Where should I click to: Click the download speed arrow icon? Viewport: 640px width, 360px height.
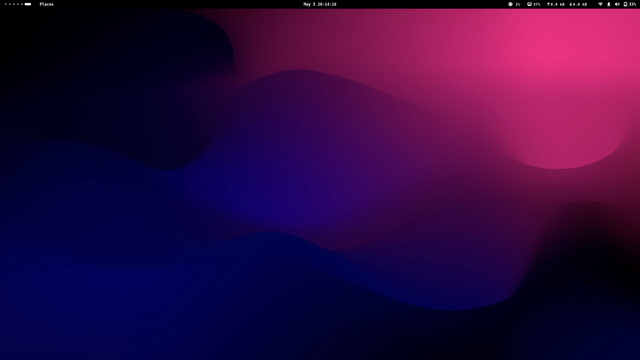click(571, 4)
